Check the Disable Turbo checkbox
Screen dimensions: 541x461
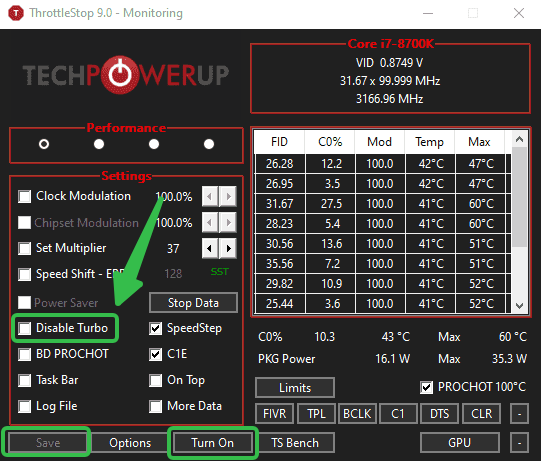coord(24,328)
